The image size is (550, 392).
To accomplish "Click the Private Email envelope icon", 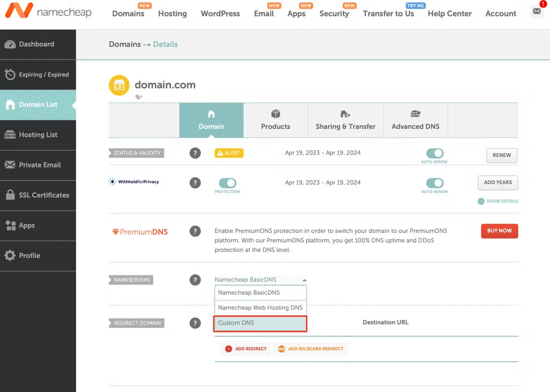I will [10, 165].
